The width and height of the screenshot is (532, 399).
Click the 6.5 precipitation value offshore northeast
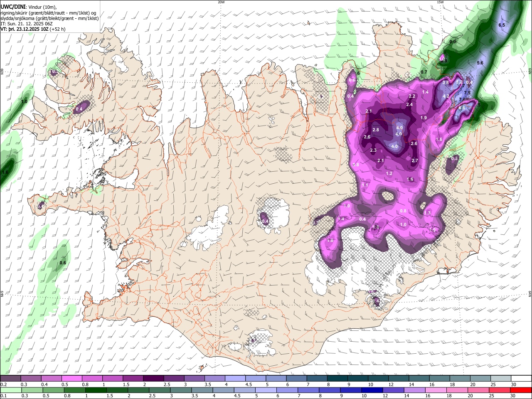pyautogui.click(x=501, y=25)
